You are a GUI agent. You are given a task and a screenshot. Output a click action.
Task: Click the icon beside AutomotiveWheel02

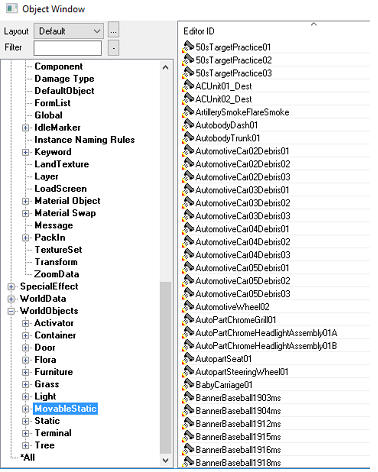(x=188, y=307)
